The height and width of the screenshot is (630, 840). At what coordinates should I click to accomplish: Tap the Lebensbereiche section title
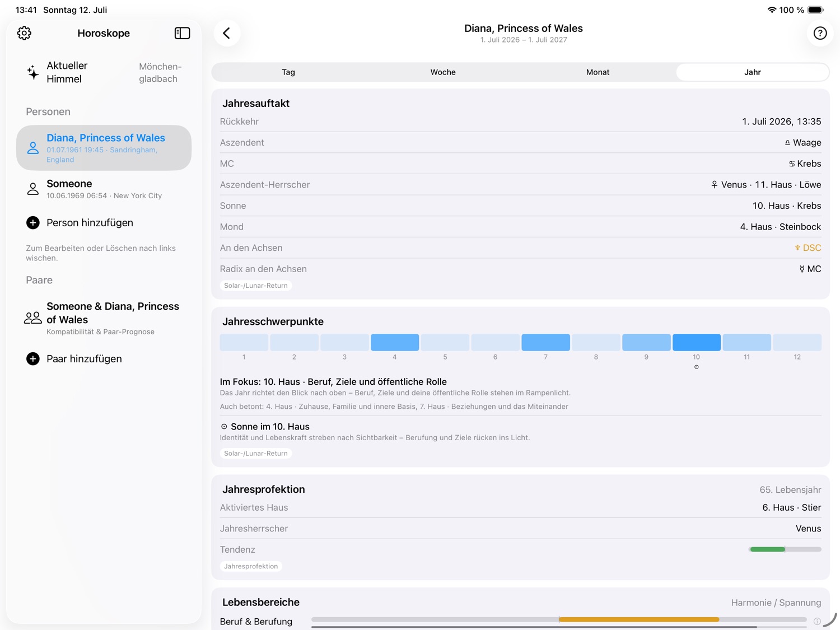click(x=261, y=603)
